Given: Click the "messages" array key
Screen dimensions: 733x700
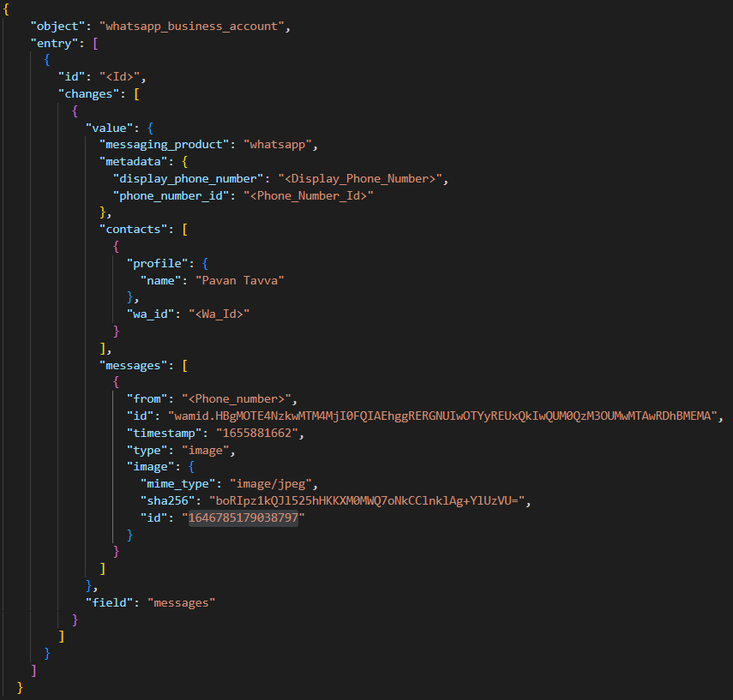Looking at the screenshot, I should 133,365.
